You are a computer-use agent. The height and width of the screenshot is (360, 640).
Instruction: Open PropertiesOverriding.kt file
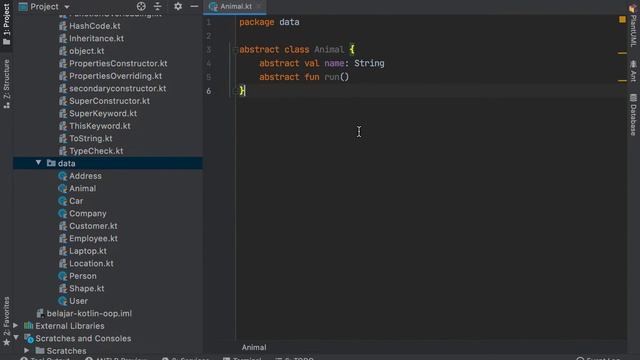click(116, 76)
